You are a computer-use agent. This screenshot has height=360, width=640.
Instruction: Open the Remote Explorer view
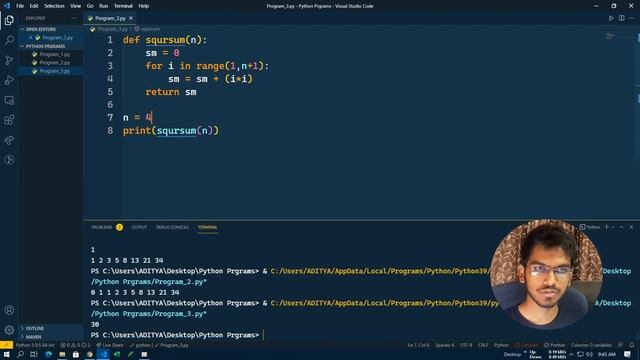pyautogui.click(x=9, y=100)
